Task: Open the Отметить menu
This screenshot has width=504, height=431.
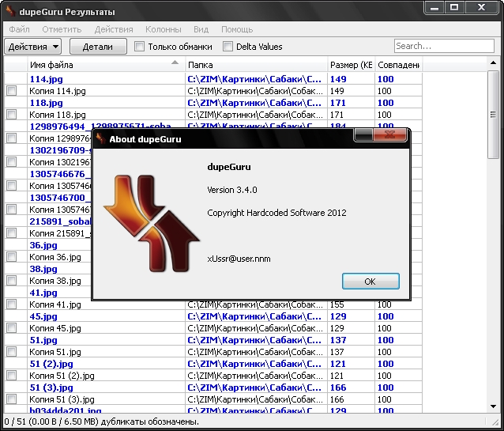Action: pos(62,29)
